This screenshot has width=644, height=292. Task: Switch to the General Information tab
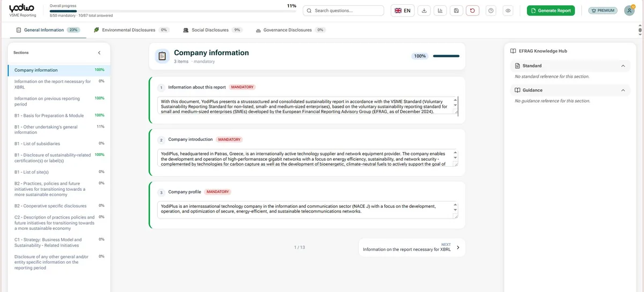pyautogui.click(x=48, y=30)
